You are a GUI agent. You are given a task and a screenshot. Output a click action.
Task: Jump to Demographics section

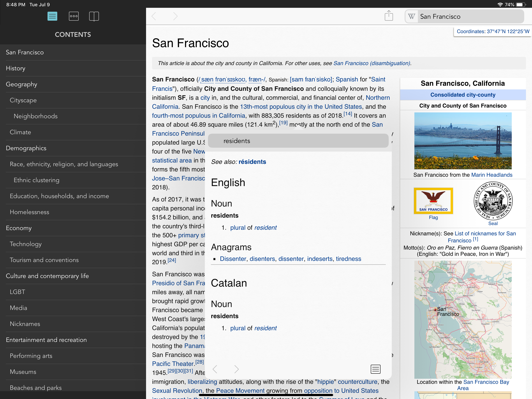(x=73, y=148)
